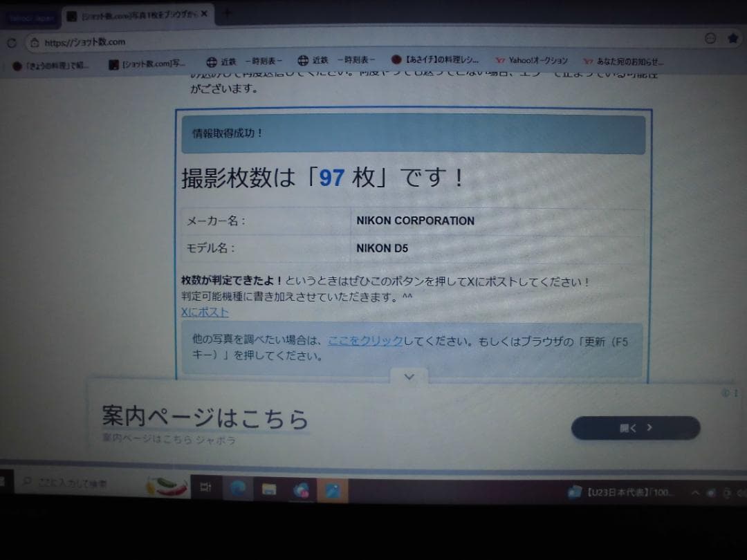Click the Windows search box in the taskbar
The width and height of the screenshot is (747, 560).
(x=76, y=483)
